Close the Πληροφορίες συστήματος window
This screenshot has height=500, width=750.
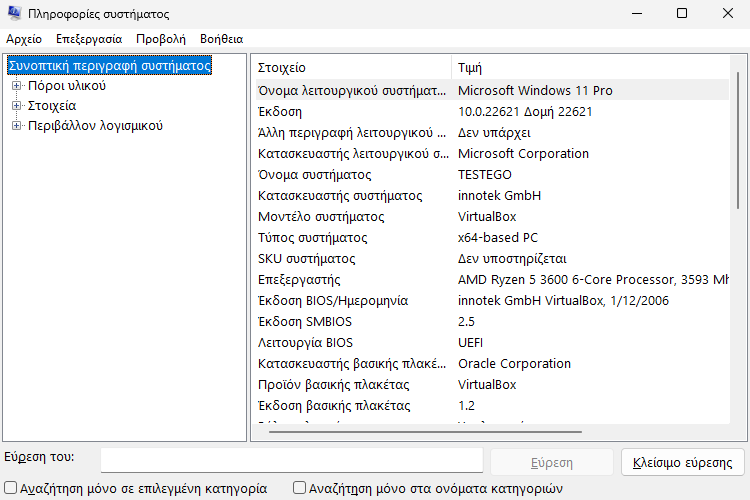coord(728,13)
